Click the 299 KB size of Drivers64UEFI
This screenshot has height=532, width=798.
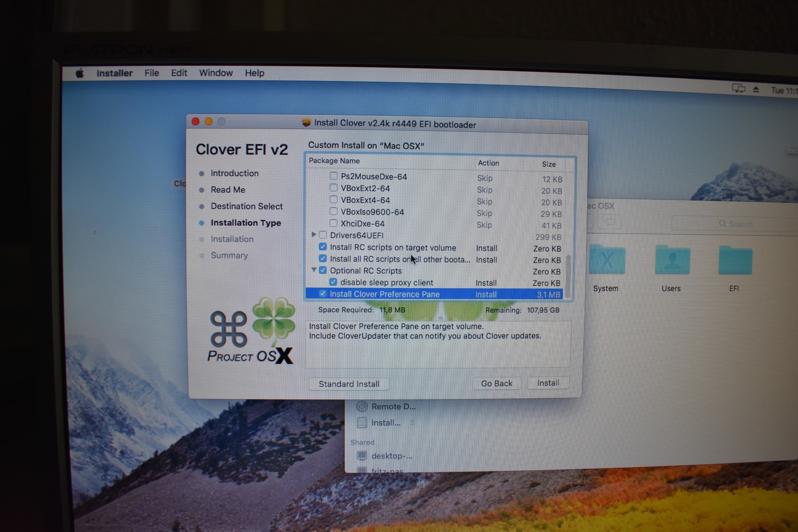548,237
